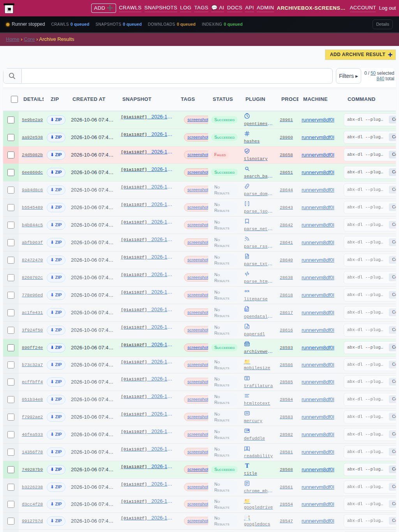The height and width of the screenshot is (532, 399).
Task: Click into the search input field
Action: click(177, 76)
